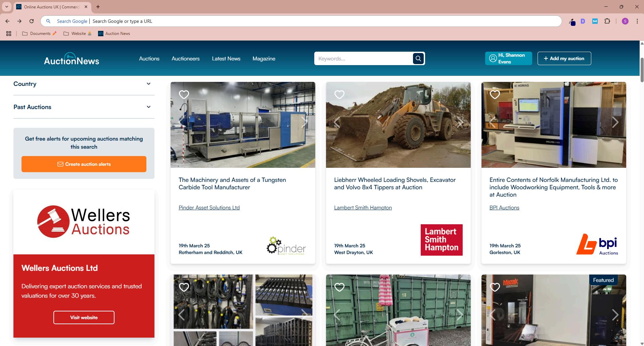The width and height of the screenshot is (644, 346).
Task: Open the Documents bookmark folder
Action: (x=39, y=34)
